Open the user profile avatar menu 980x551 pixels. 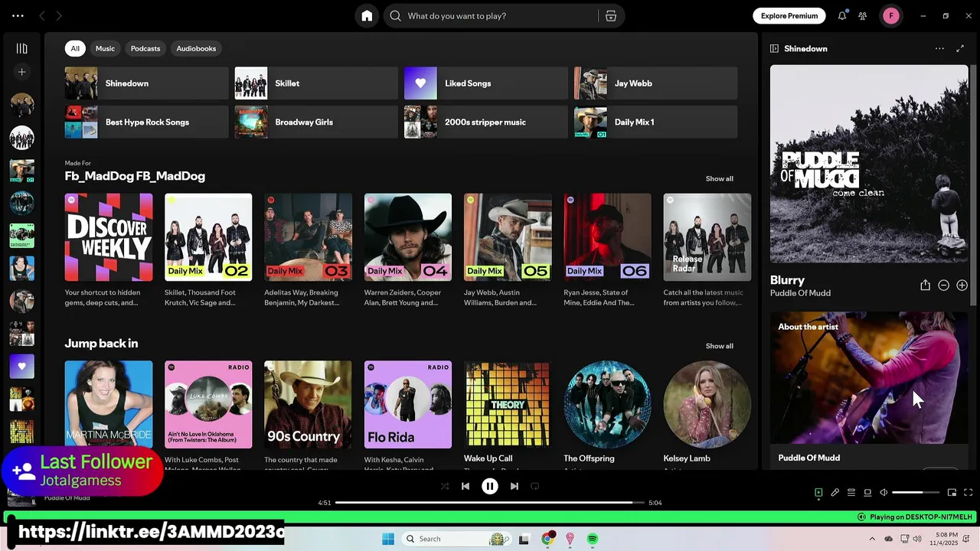(x=891, y=16)
